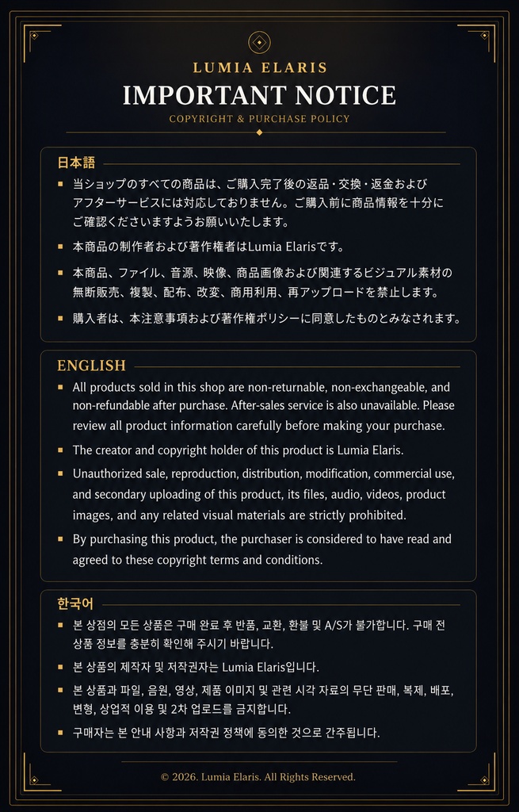Click the gold diamond divider under subtitle

coord(259,132)
